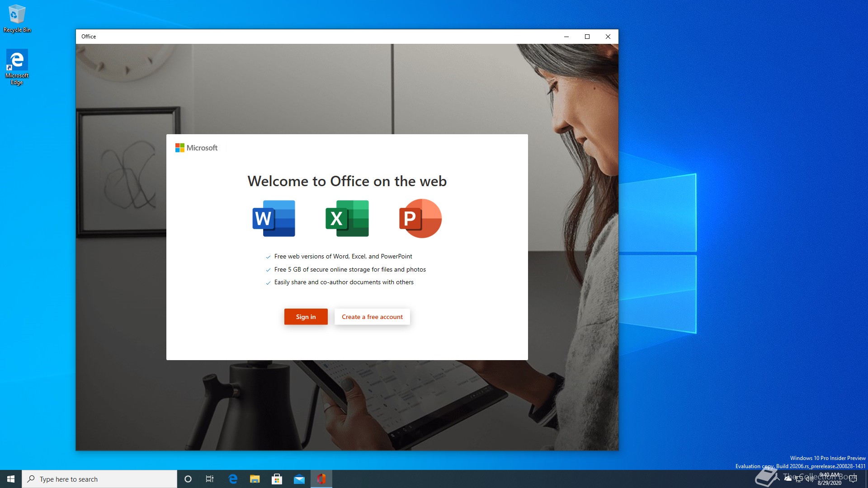Click the Office window title text

pyautogui.click(x=89, y=37)
